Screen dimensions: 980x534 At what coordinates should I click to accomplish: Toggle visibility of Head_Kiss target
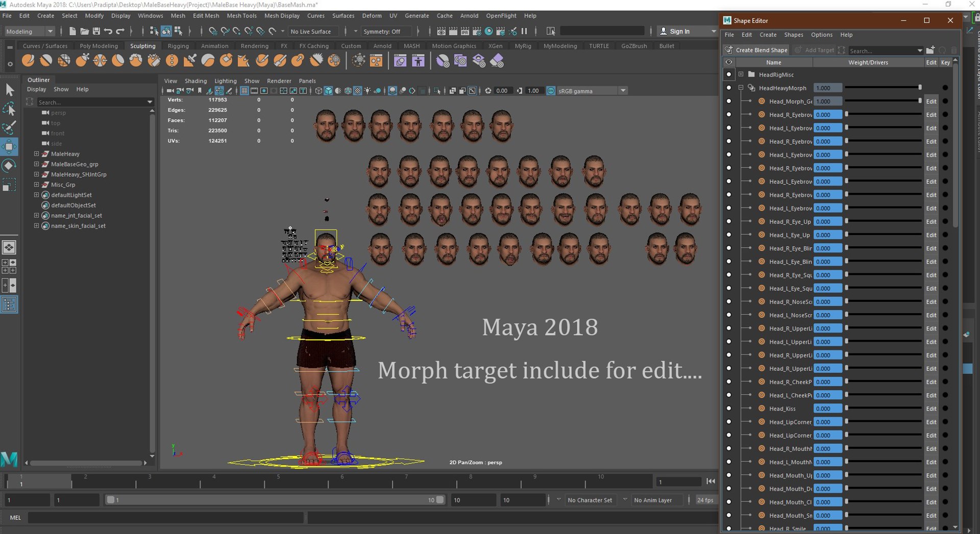coord(728,409)
